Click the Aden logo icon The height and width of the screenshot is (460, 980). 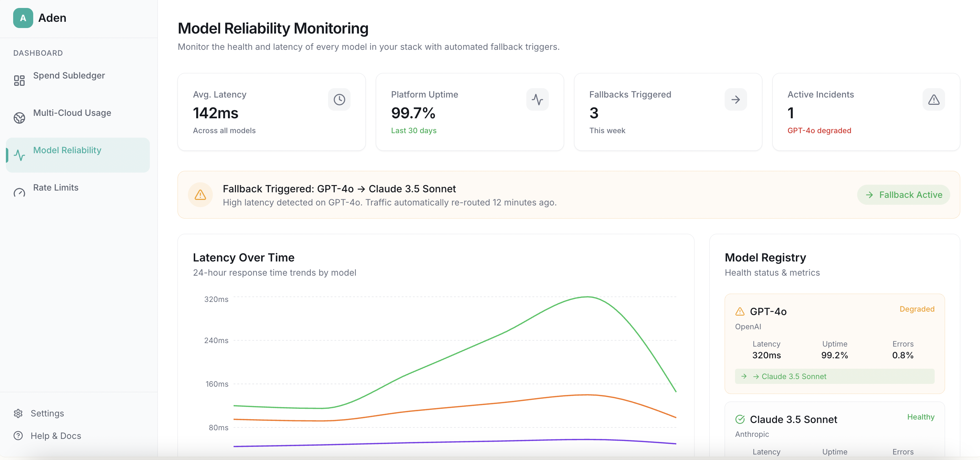23,18
